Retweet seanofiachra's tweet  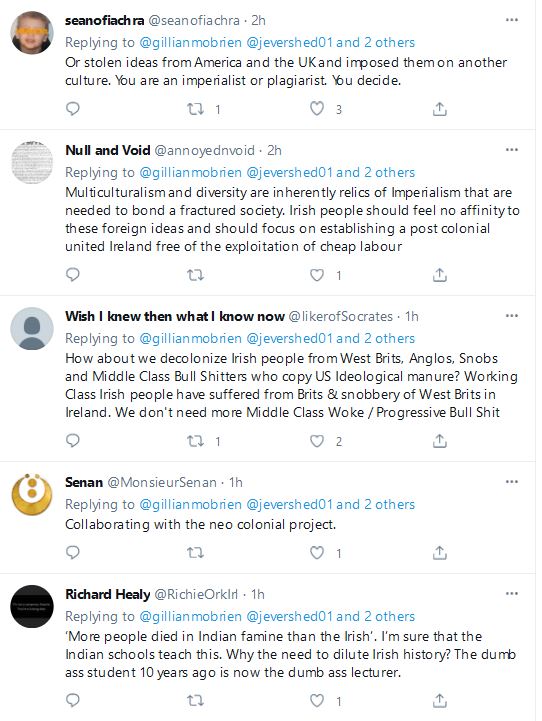point(195,109)
